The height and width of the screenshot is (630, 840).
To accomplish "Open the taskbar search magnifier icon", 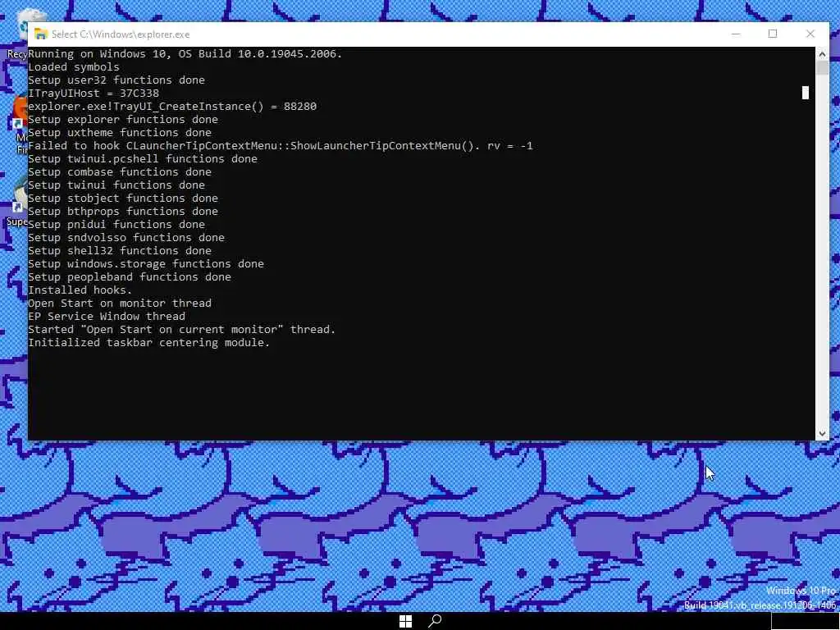I will point(435,622).
